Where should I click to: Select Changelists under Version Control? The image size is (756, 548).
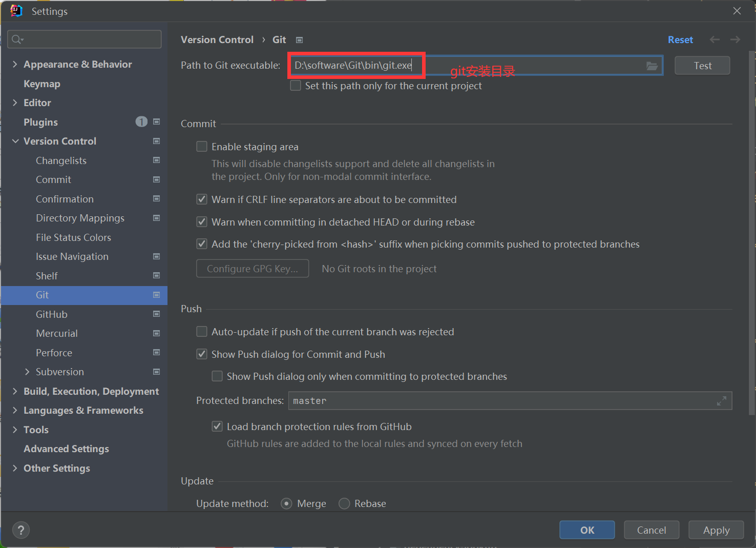[61, 160]
